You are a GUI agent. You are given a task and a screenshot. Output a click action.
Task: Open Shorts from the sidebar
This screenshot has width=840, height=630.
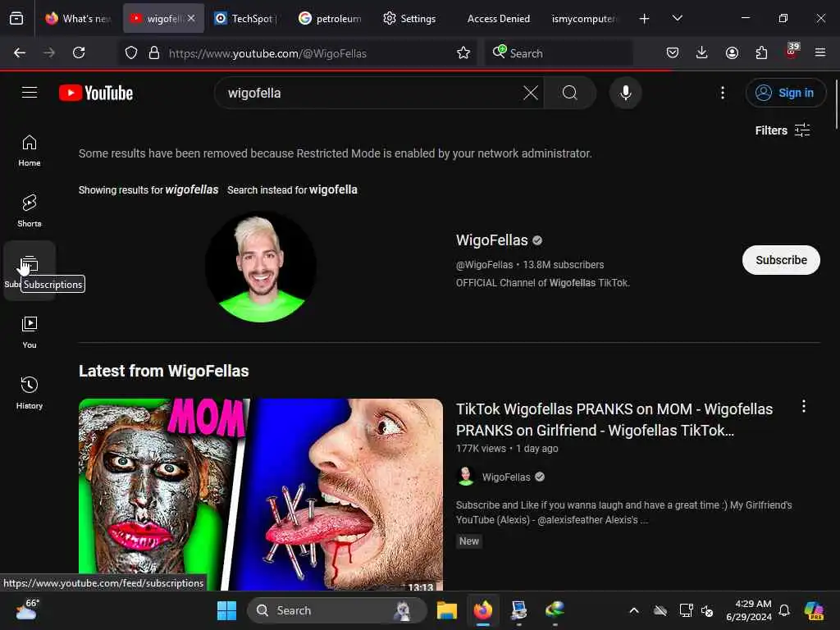pos(30,211)
